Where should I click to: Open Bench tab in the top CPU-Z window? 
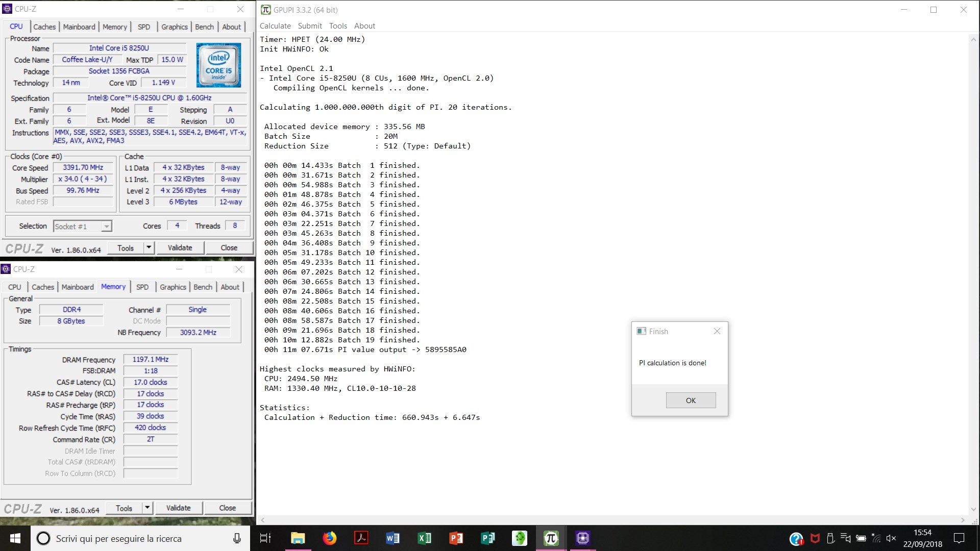coord(205,27)
